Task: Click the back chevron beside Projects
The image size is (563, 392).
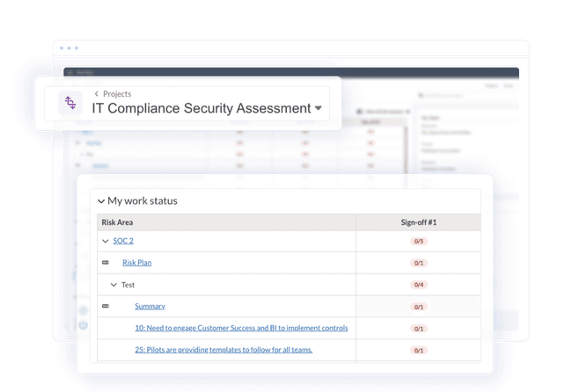Action: coord(97,94)
